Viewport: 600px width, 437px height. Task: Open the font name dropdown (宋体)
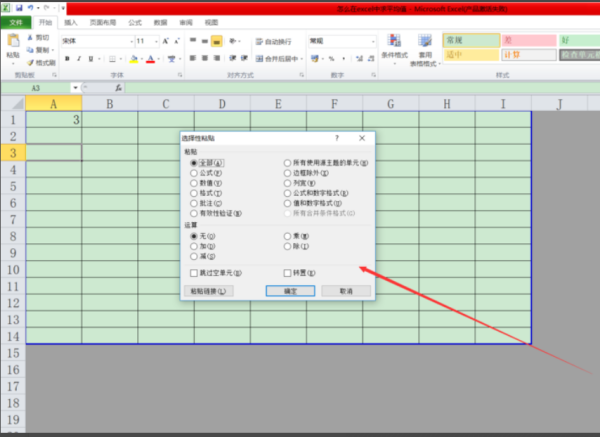pyautogui.click(x=131, y=41)
